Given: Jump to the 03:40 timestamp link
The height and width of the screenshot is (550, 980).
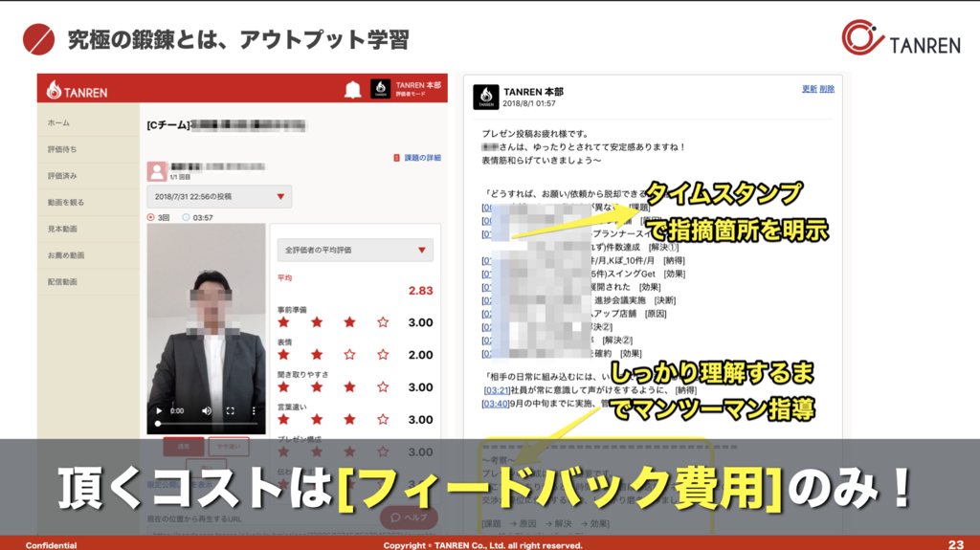Looking at the screenshot, I should [x=495, y=404].
